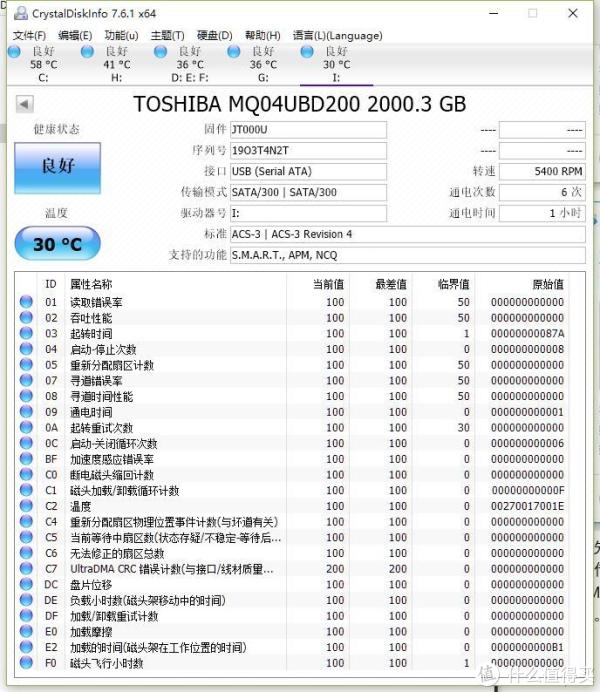The height and width of the screenshot is (692, 600).
Task: Click the status icon for attribute C5
Action: (26, 537)
